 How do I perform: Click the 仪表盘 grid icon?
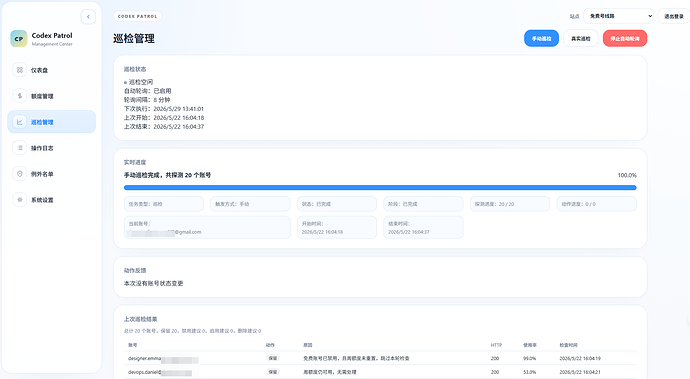click(x=20, y=70)
